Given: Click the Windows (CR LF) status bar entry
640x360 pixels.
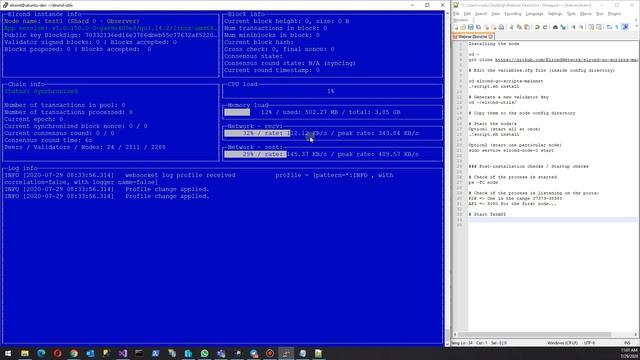Looking at the screenshot, I should click(x=562, y=343).
